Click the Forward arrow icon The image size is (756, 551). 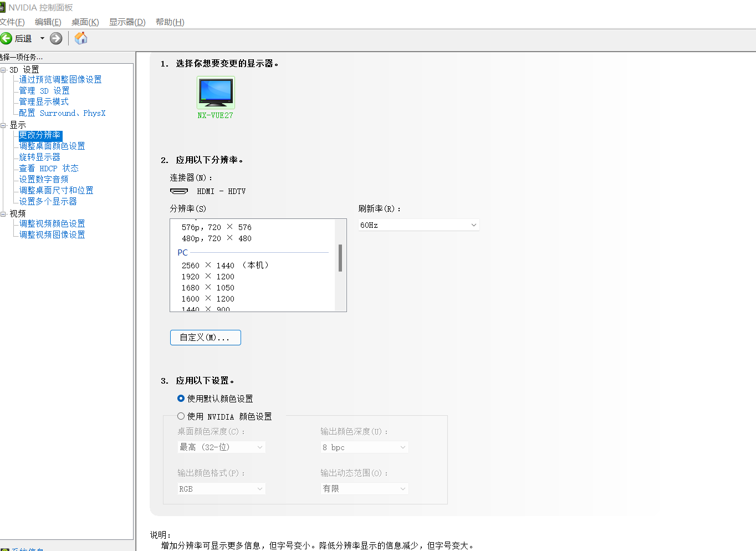[56, 38]
